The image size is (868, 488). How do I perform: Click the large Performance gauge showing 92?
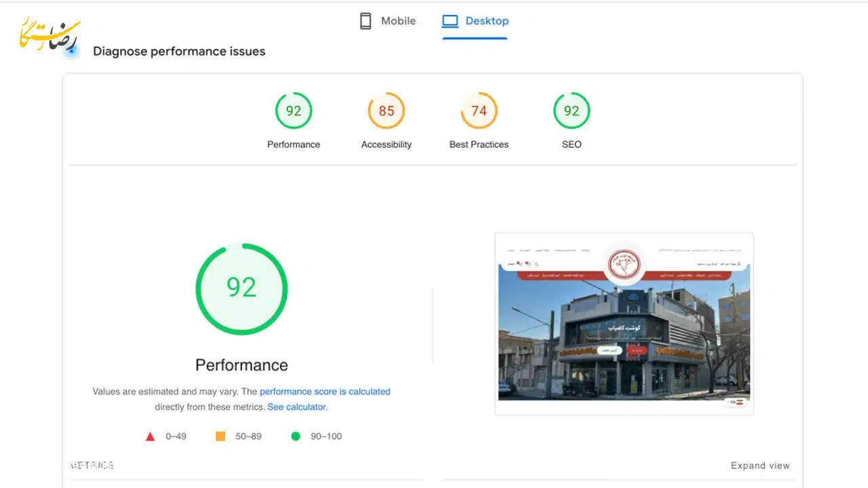tap(241, 289)
